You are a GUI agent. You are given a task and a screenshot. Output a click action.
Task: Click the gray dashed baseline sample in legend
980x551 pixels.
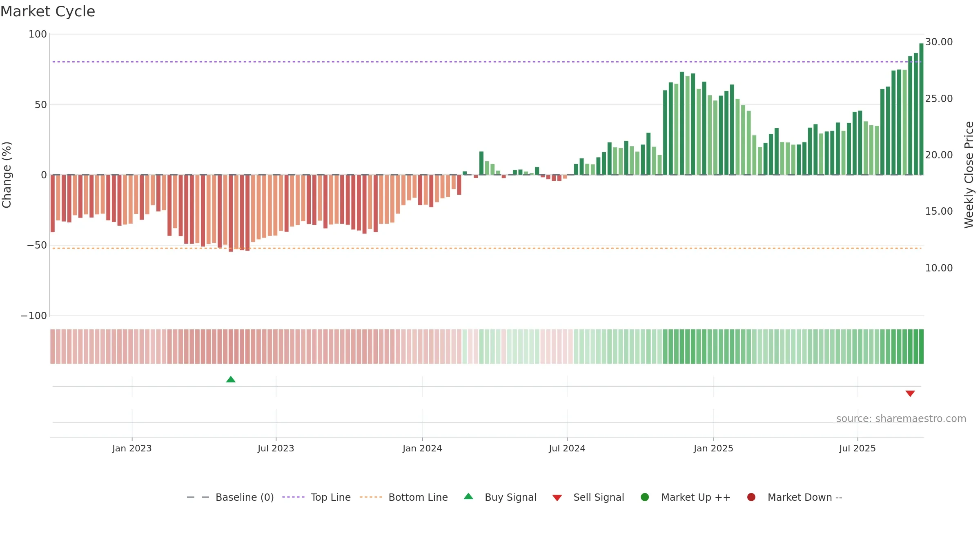pyautogui.click(x=198, y=497)
